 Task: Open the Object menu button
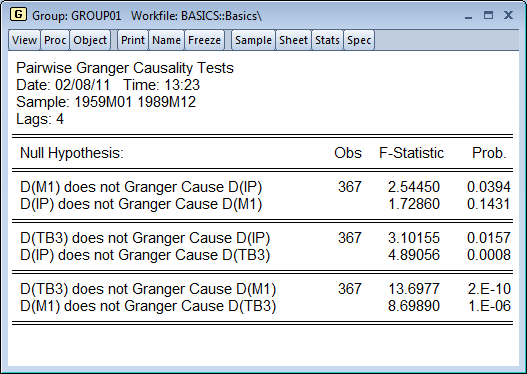90,40
